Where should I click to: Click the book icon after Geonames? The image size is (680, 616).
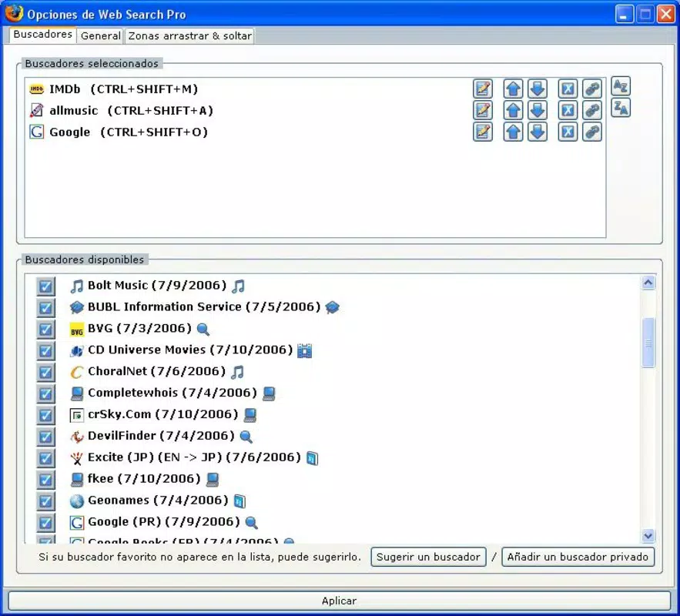pyautogui.click(x=240, y=501)
